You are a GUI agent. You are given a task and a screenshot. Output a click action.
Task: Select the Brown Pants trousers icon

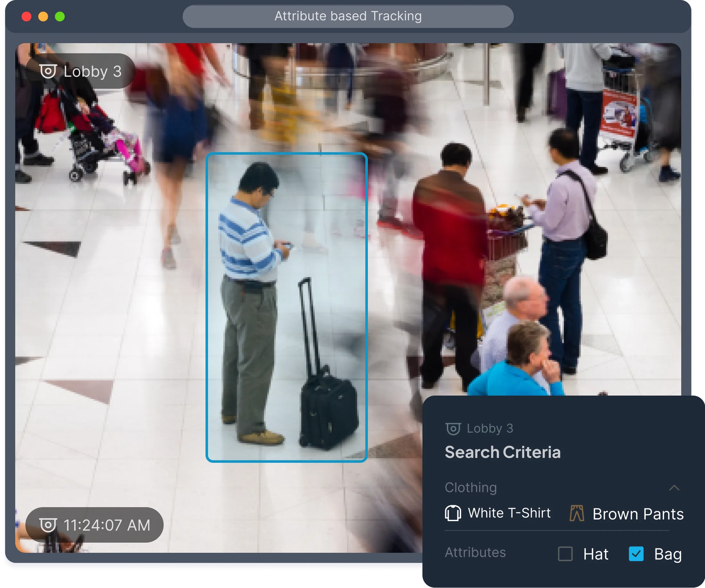tap(577, 513)
